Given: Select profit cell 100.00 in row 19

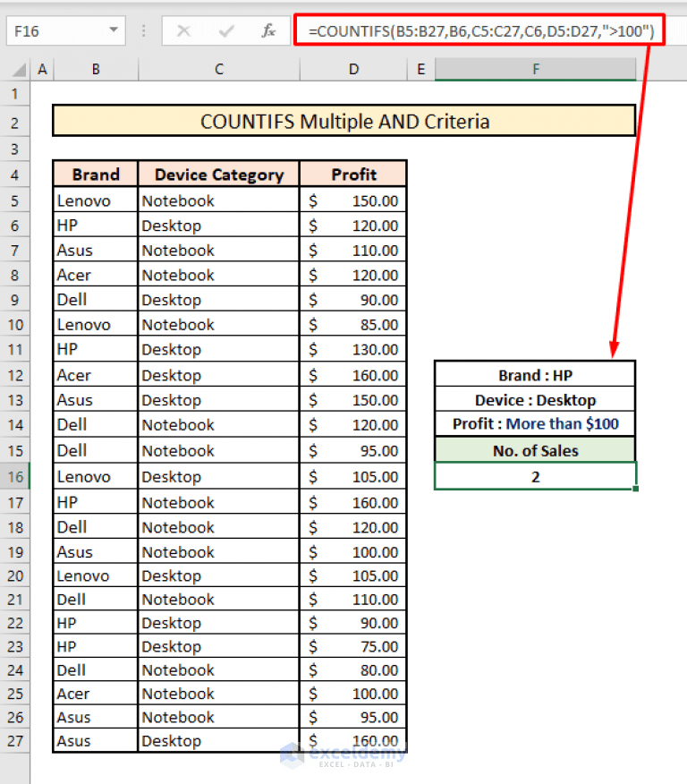Looking at the screenshot, I should tap(353, 551).
